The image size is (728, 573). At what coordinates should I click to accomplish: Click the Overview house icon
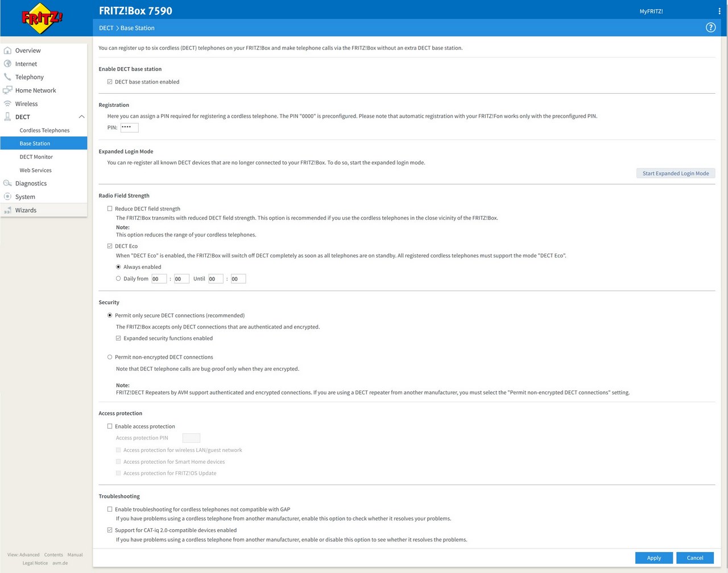click(7, 51)
